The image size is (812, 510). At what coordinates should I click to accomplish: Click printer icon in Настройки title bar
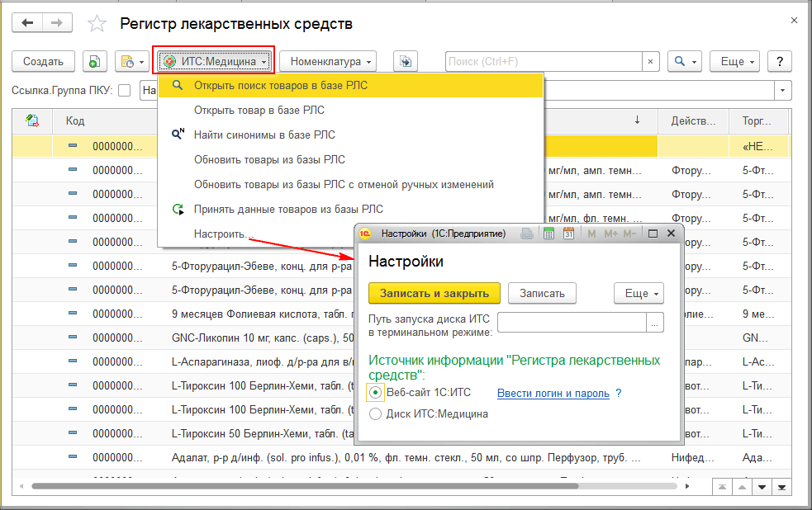(527, 234)
